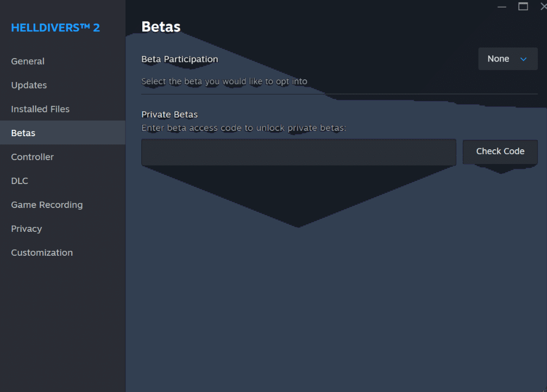
Task: Select the Betas sidebar item
Action: click(62, 133)
